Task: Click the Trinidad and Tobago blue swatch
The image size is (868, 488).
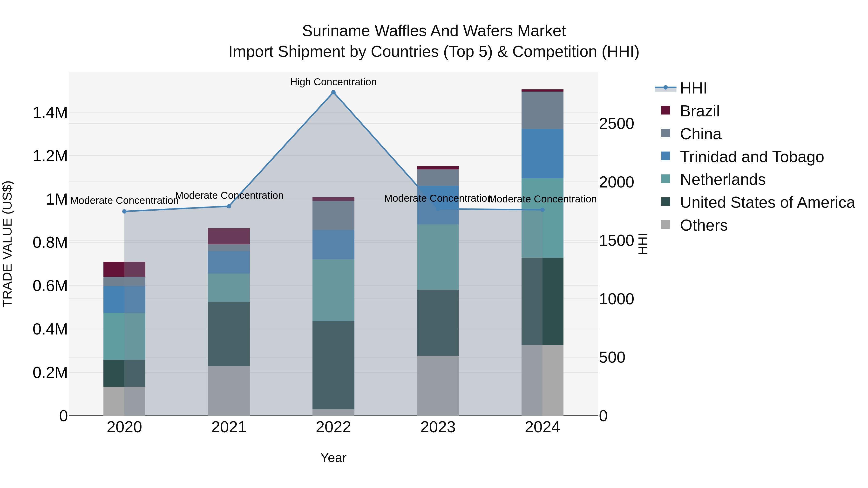Action: [x=665, y=156]
